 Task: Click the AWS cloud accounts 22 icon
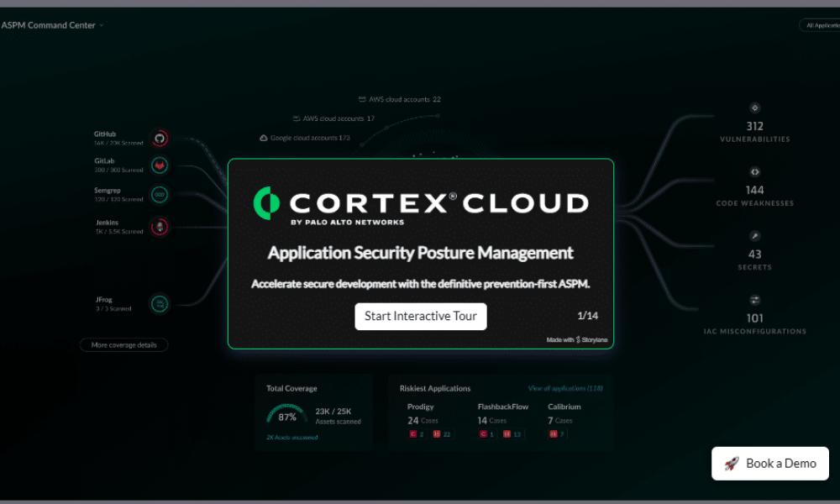[362, 99]
